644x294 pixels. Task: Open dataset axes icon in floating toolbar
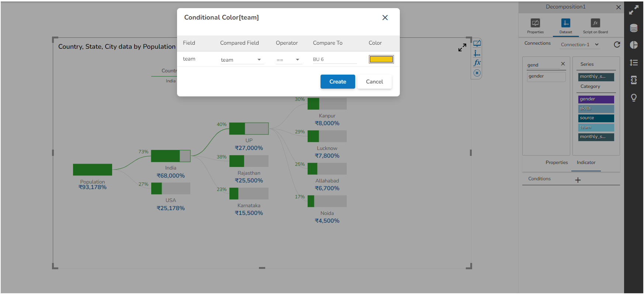pos(477,53)
